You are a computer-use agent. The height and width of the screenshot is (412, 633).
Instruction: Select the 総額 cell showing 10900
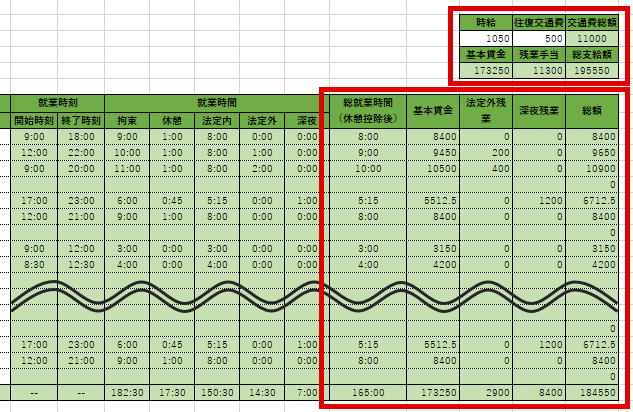pos(593,168)
